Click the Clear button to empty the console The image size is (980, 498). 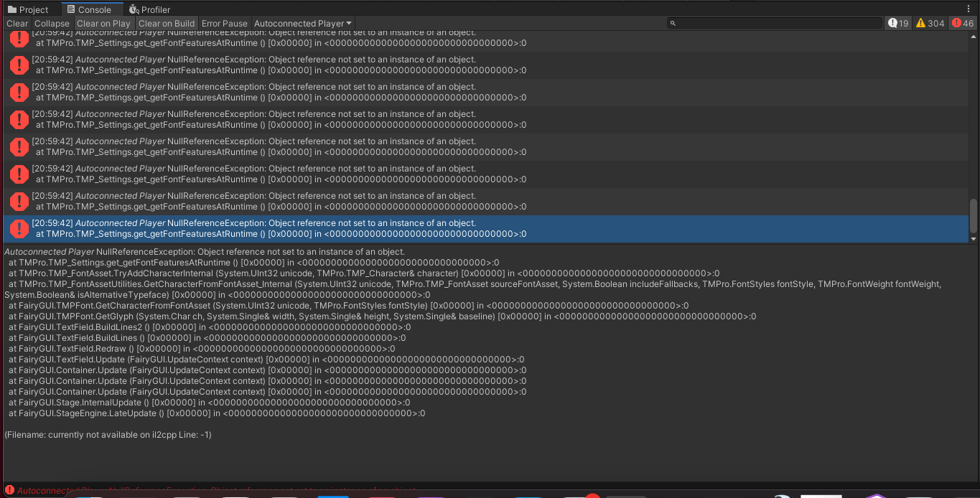click(17, 23)
